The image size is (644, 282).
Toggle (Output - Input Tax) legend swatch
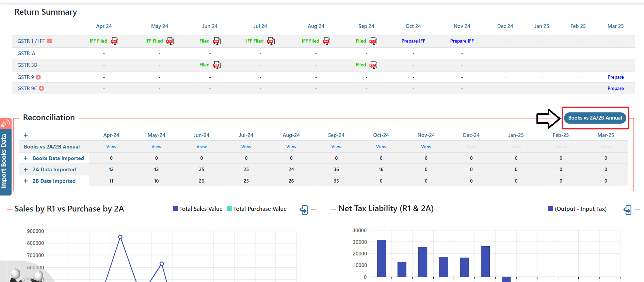pos(550,209)
